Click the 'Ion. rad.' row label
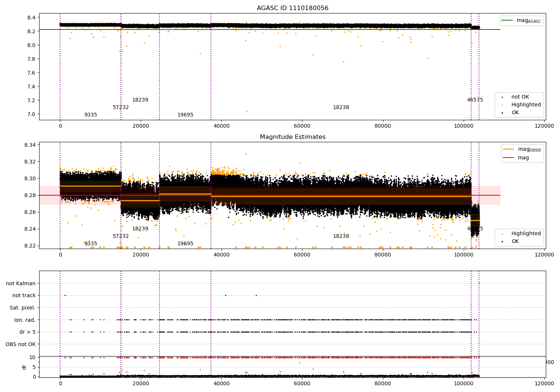560x392 pixels. (25, 320)
